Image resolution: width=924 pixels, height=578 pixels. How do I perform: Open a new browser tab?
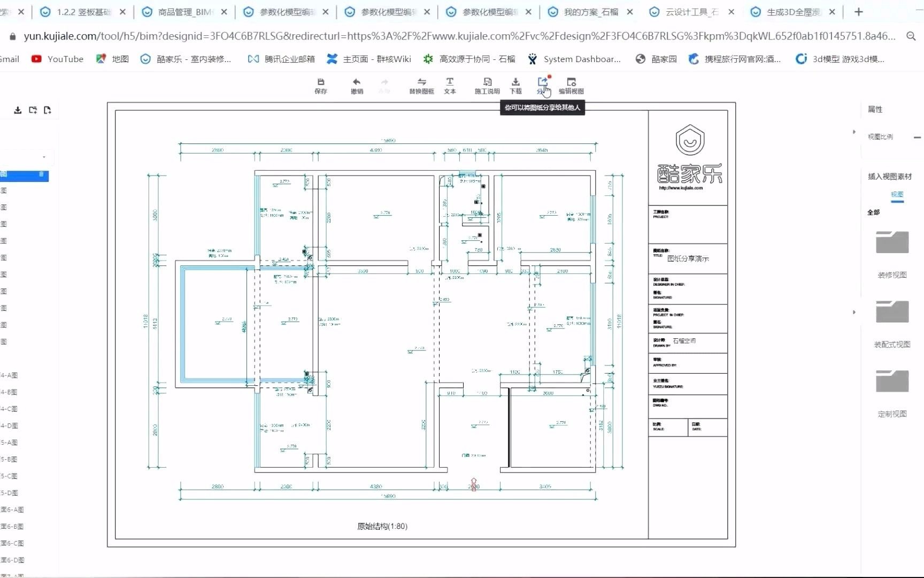(x=859, y=12)
